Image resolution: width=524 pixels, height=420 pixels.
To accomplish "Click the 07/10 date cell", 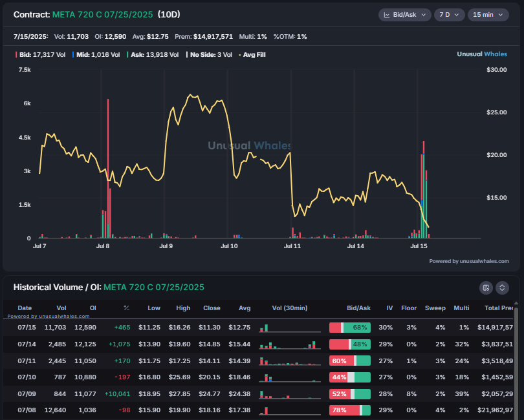I will coord(27,377).
